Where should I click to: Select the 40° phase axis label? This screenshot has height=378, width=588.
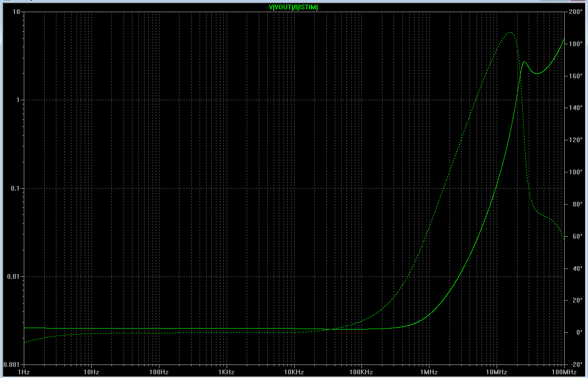click(x=577, y=268)
